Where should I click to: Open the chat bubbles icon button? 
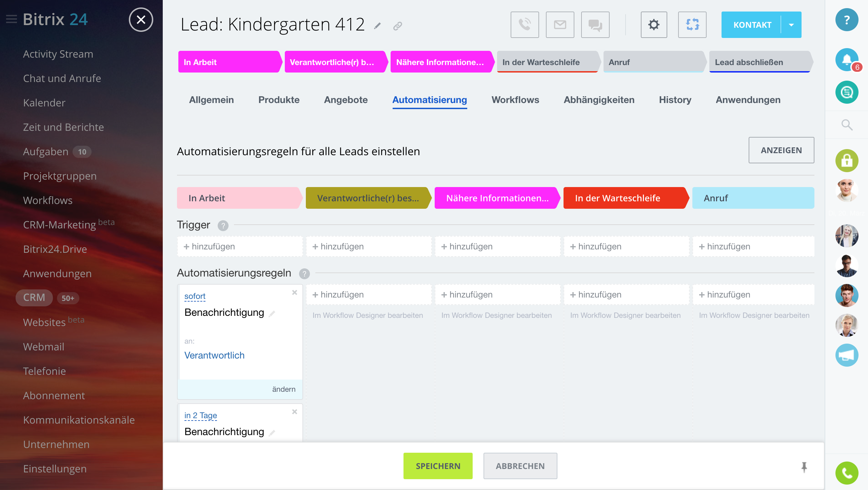click(595, 25)
